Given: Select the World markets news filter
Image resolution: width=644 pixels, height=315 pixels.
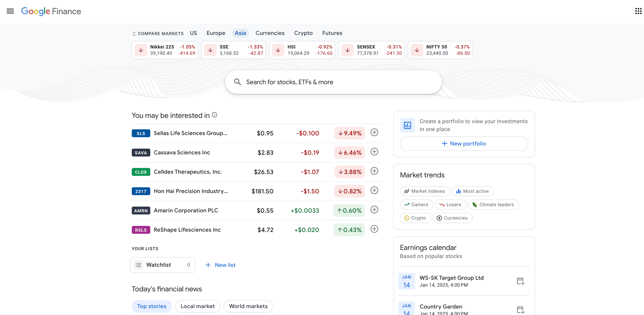Looking at the screenshot, I should (248, 306).
